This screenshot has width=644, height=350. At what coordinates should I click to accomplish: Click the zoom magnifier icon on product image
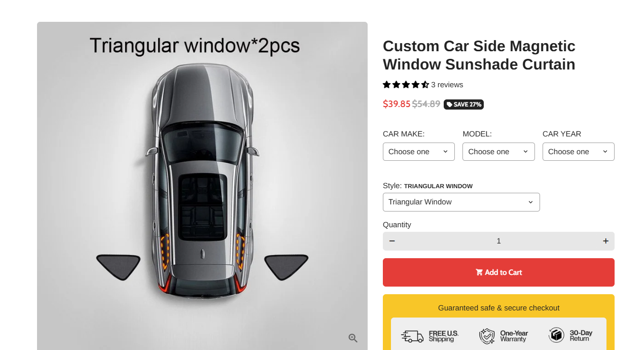(x=353, y=337)
